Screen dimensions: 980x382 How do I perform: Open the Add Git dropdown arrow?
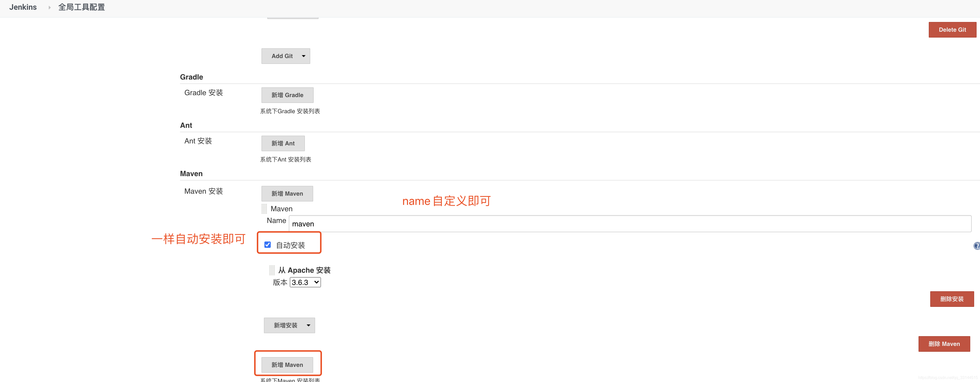point(303,56)
